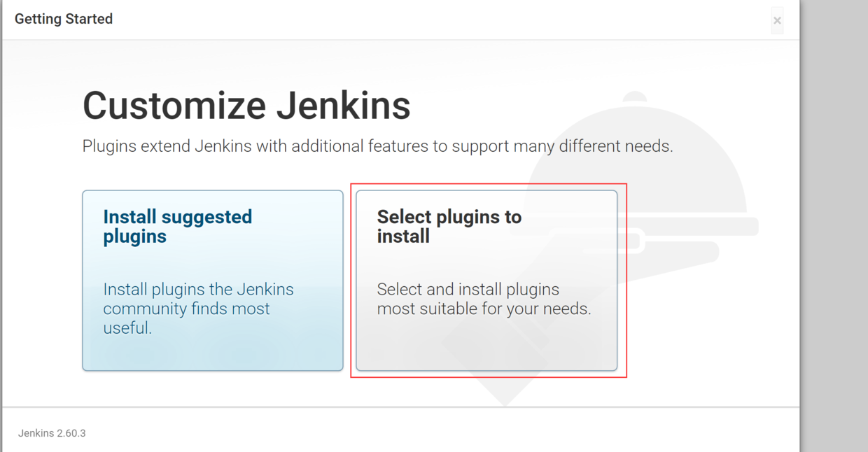
Task: Click the "Select plugins to install" card title
Action: 449,227
